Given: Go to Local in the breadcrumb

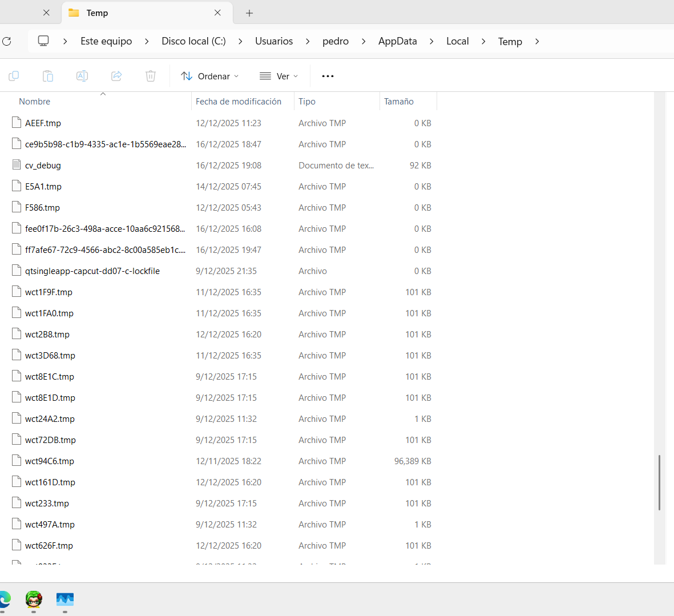Looking at the screenshot, I should click(x=457, y=41).
